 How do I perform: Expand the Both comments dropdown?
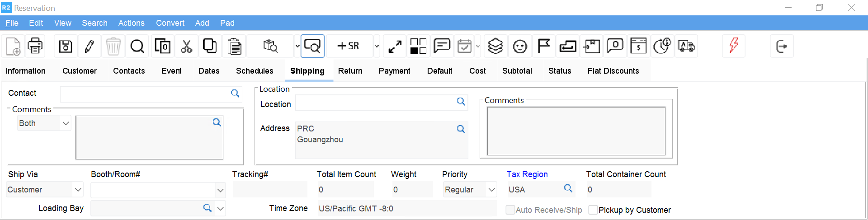tap(66, 123)
